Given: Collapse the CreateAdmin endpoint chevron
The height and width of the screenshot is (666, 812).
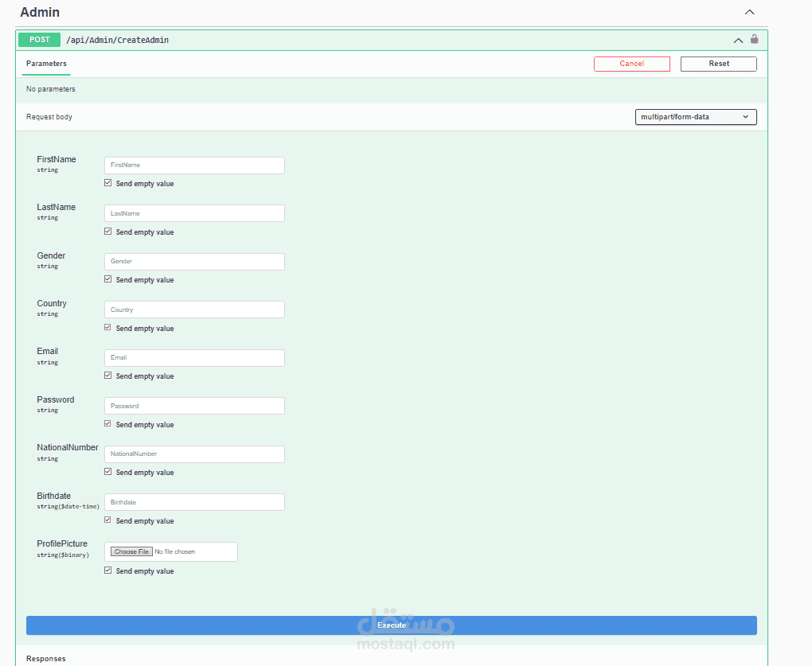Looking at the screenshot, I should (739, 41).
